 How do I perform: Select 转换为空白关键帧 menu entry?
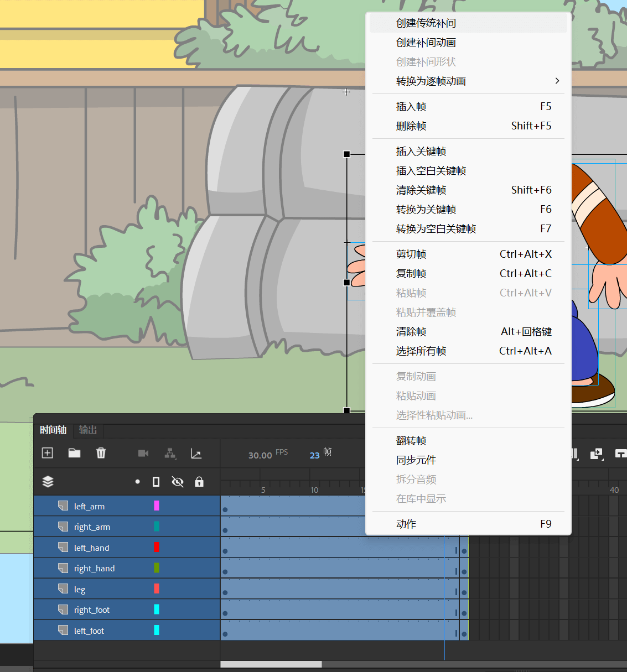pyautogui.click(x=468, y=229)
